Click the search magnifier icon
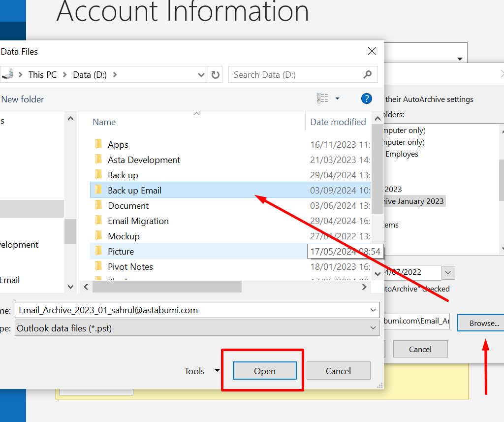This screenshot has width=504, height=422. point(367,75)
